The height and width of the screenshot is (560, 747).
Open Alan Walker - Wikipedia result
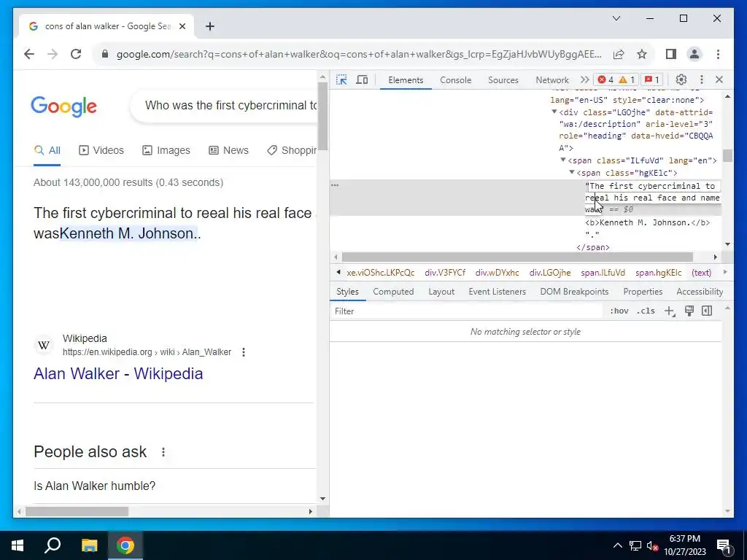(x=118, y=374)
